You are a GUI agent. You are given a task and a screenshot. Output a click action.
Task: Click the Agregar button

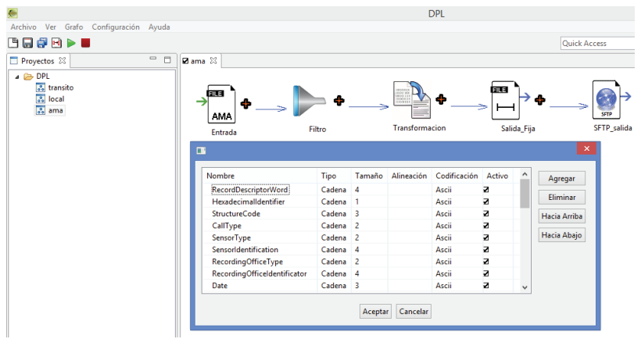click(x=561, y=179)
